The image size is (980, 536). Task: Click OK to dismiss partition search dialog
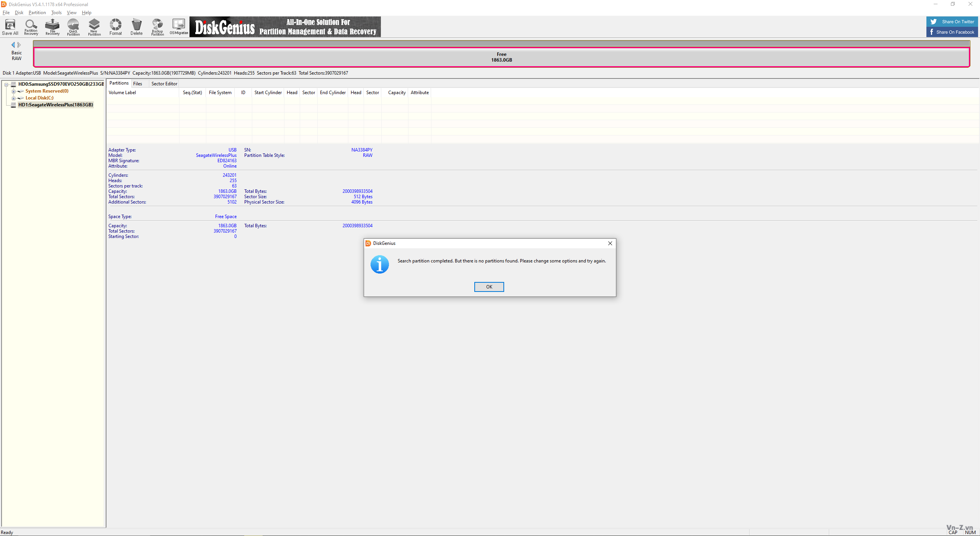(x=489, y=287)
